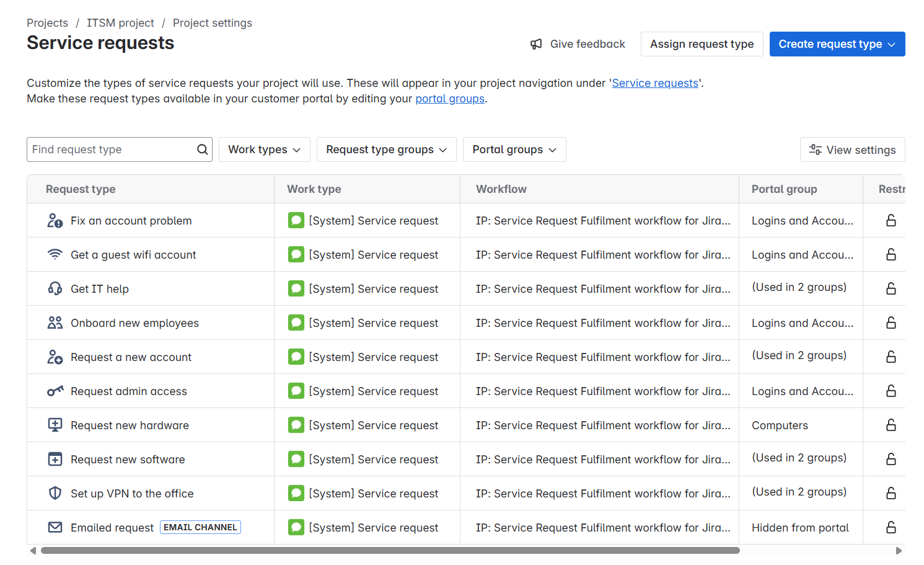Navigate to Projects breadcrumb
Viewport: 924px width, 565px height.
coord(47,23)
